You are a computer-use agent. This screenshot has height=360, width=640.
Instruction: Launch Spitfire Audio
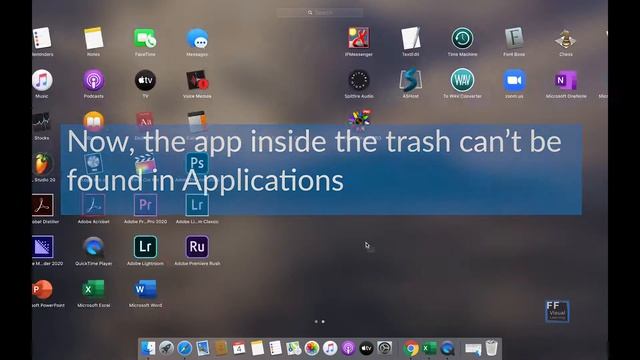click(x=359, y=80)
